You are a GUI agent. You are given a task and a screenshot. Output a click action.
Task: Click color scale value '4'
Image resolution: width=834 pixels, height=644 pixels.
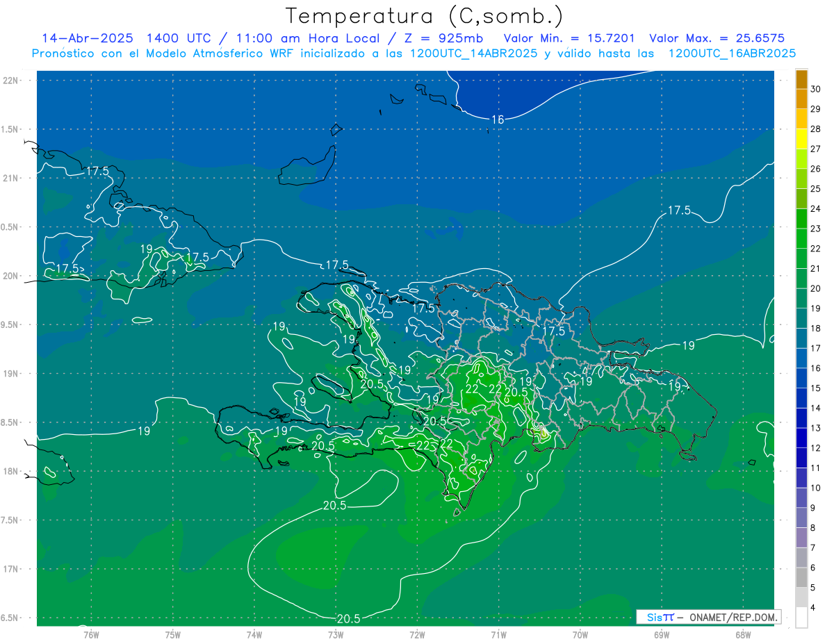click(x=813, y=607)
